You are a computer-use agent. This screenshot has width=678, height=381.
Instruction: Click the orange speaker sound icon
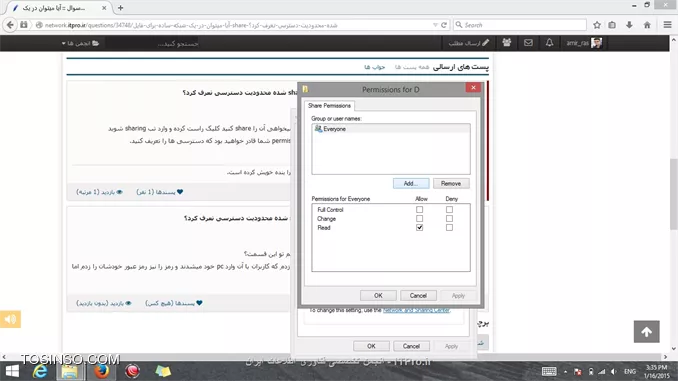(10, 319)
